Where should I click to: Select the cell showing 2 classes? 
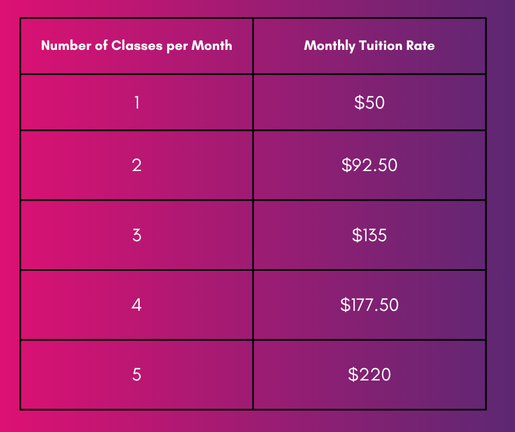(x=137, y=165)
